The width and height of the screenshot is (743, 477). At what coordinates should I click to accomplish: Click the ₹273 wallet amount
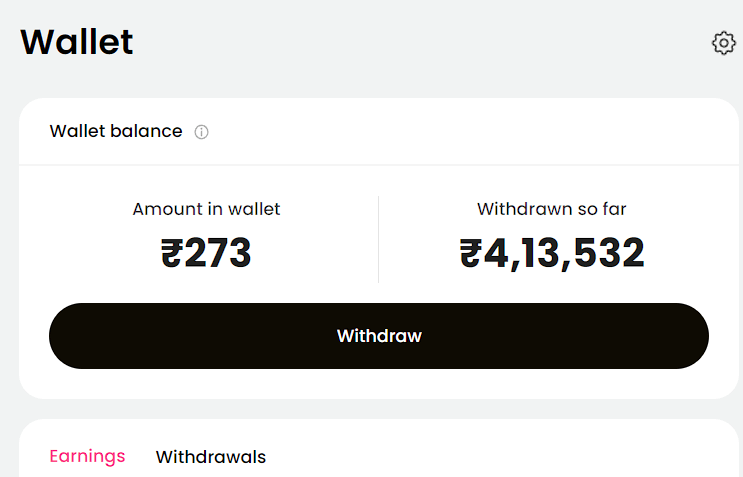click(206, 253)
